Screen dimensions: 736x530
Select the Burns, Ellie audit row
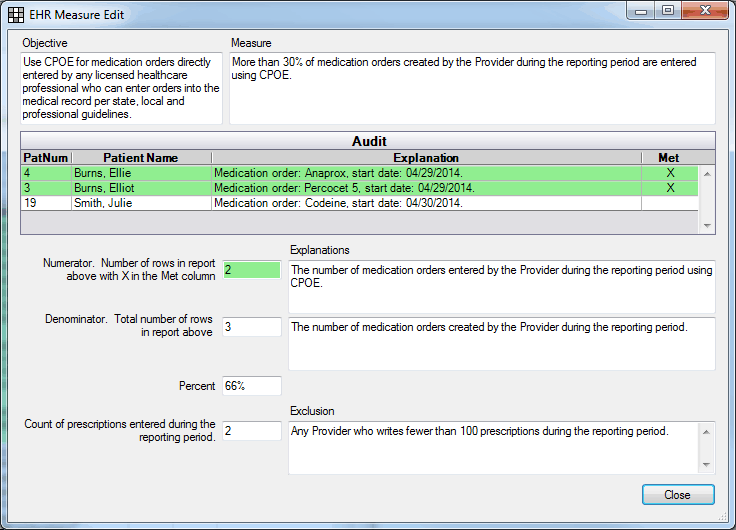pos(140,172)
